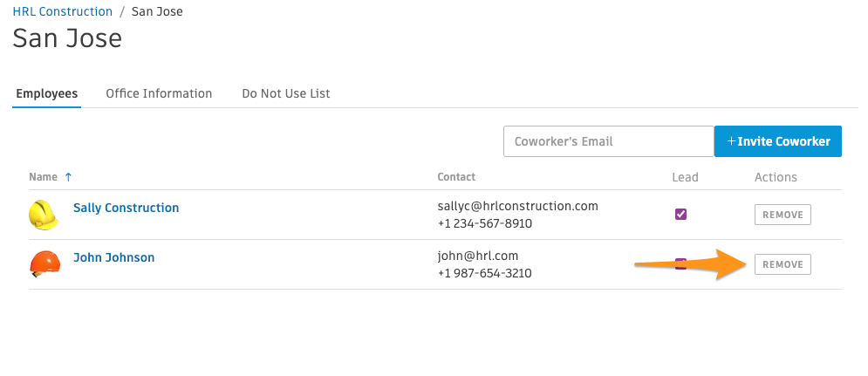Open the Do Not Use List tab
This screenshot has height=376, width=868.
click(x=285, y=93)
